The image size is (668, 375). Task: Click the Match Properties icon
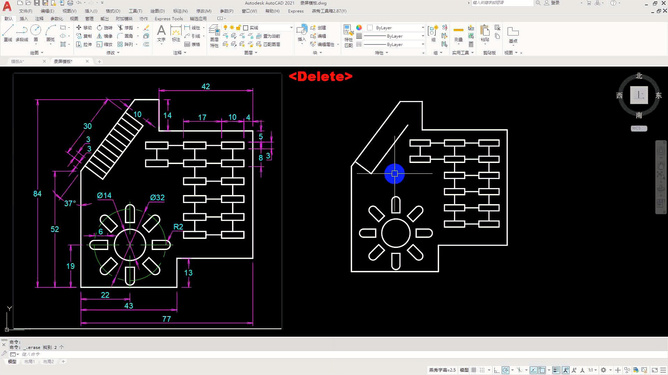pyautogui.click(x=348, y=36)
